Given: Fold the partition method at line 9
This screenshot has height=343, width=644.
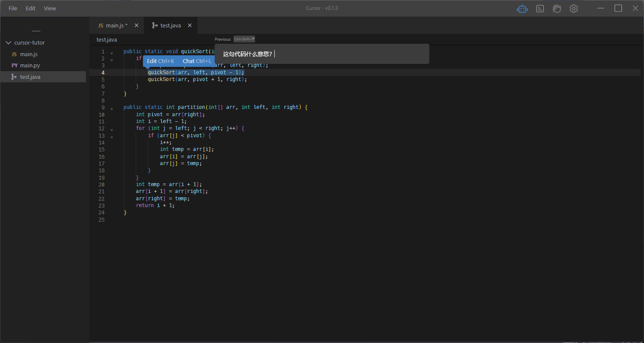Looking at the screenshot, I should coord(112,109).
